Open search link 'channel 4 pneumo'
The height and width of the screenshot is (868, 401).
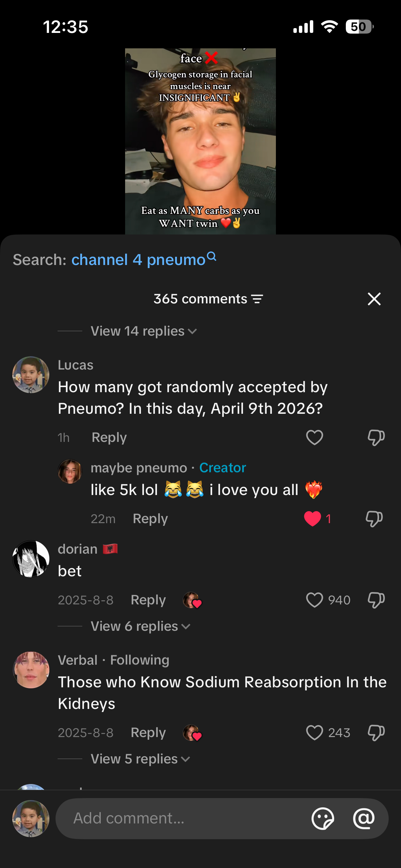tap(138, 260)
